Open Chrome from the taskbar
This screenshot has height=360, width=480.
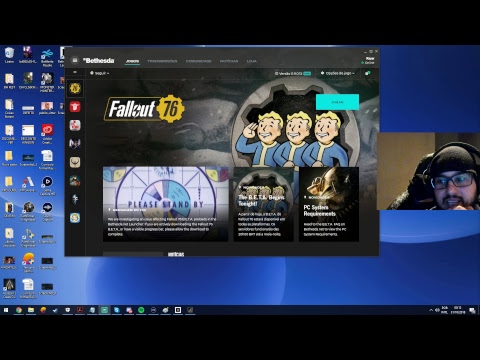coord(19,310)
